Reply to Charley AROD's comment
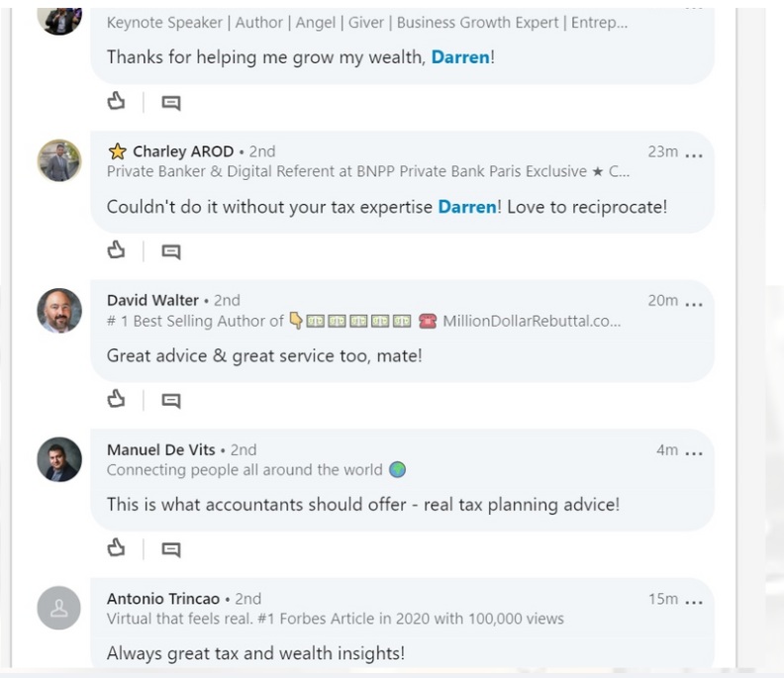The image size is (784, 678). 171,251
